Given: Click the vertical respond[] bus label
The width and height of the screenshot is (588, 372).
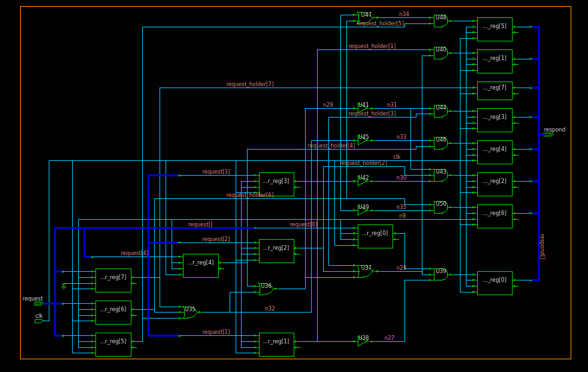Looking at the screenshot, I should [542, 246].
